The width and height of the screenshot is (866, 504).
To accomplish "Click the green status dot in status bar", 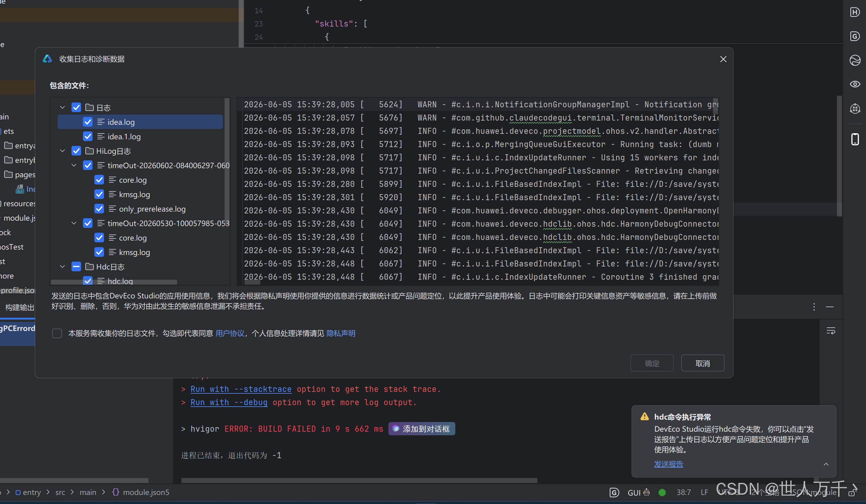I will pyautogui.click(x=662, y=492).
